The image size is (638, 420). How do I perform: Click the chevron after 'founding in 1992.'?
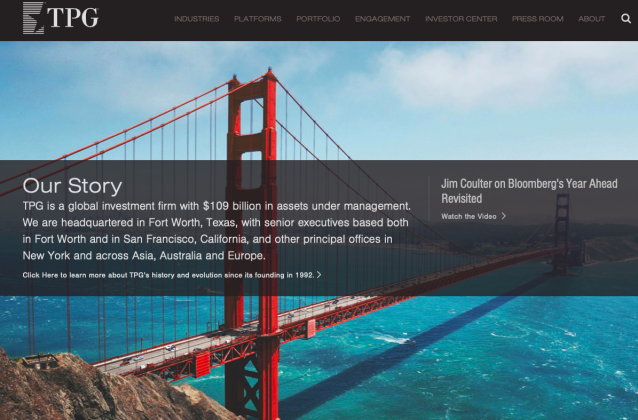tap(319, 275)
